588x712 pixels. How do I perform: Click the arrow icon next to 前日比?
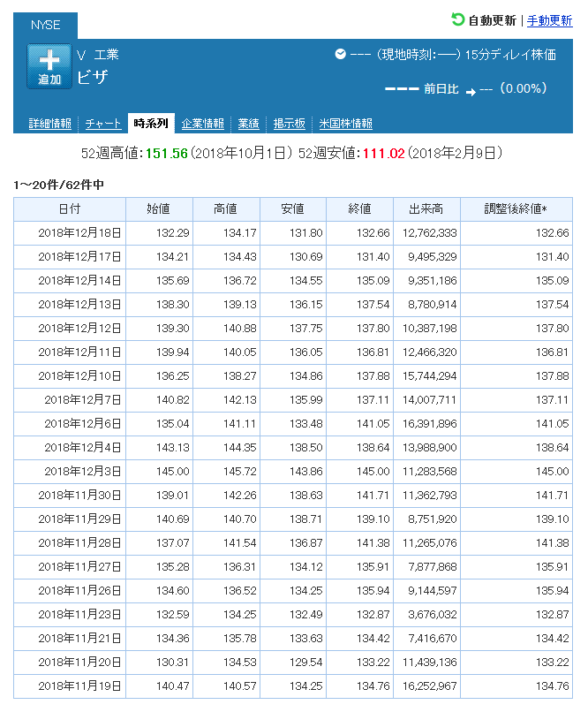pyautogui.click(x=471, y=92)
